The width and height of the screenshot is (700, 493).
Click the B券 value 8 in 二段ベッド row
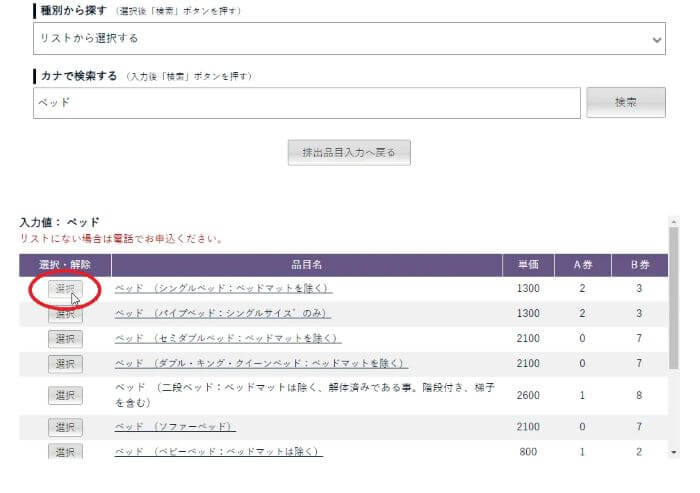coord(639,396)
